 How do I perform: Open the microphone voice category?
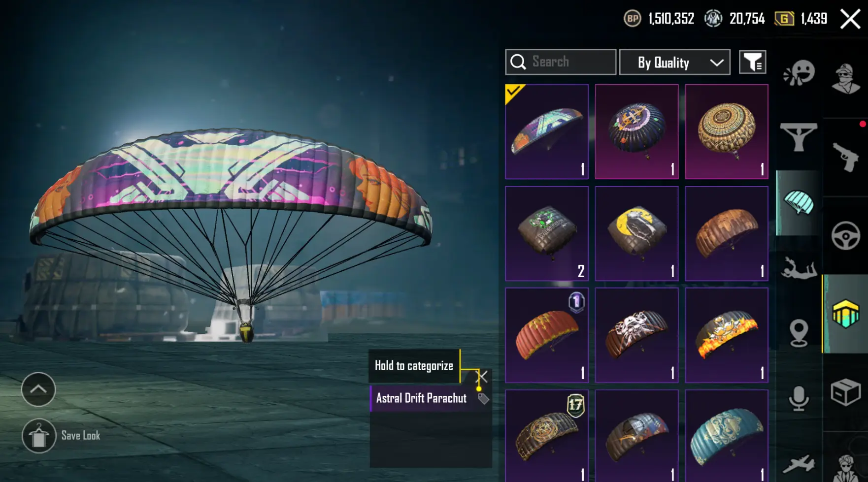tap(799, 398)
